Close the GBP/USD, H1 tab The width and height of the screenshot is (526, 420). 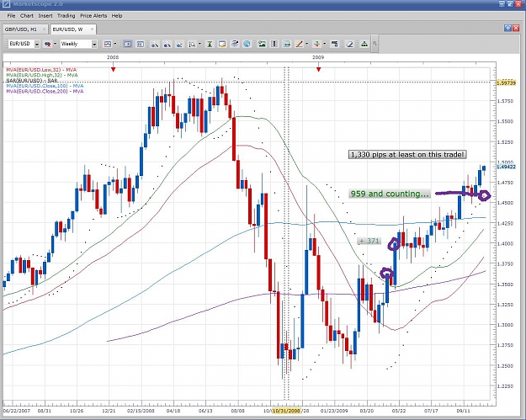[x=44, y=29]
